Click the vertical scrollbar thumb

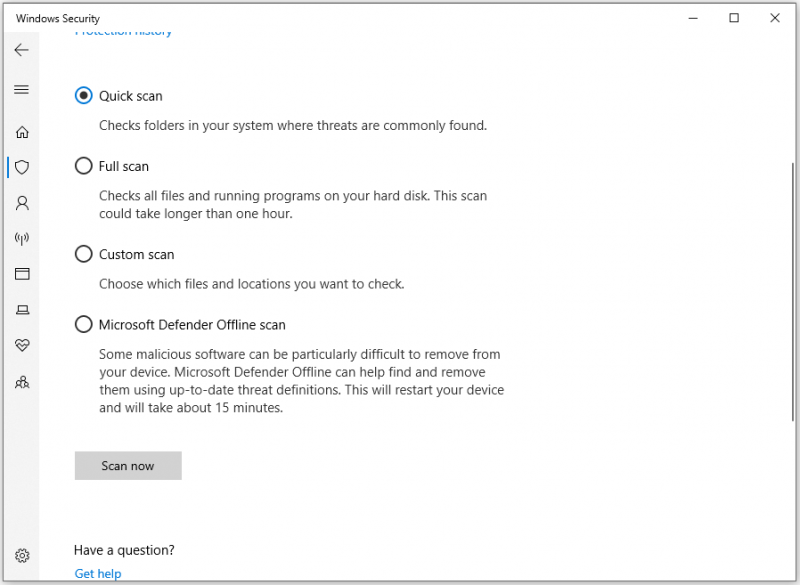pyautogui.click(x=793, y=292)
